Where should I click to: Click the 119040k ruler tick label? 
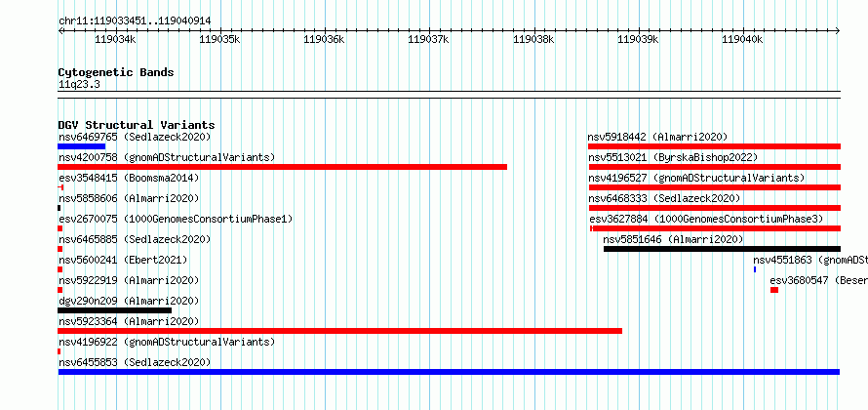coord(742,39)
